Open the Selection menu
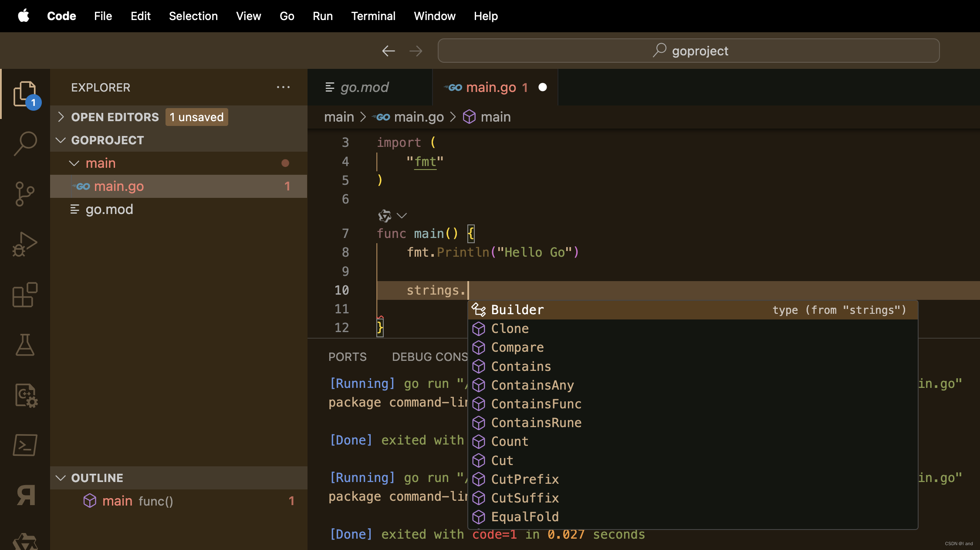This screenshot has width=980, height=550. point(193,16)
